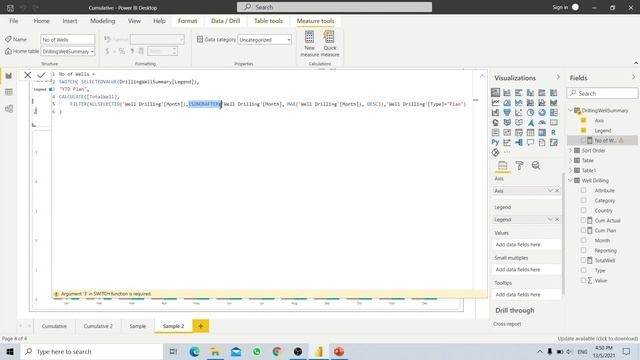Select the Treemap visual
Viewport: 640px width, 360px height.
(x=553, y=112)
